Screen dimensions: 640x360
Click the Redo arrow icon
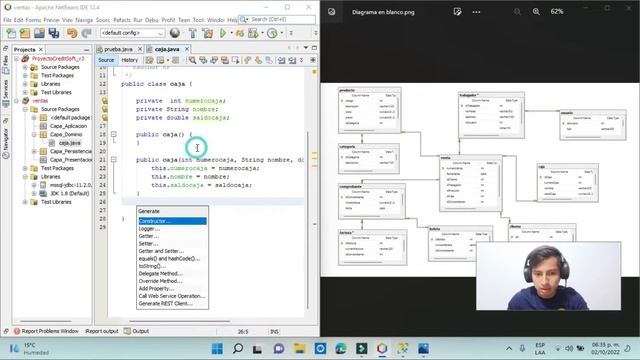86,33
